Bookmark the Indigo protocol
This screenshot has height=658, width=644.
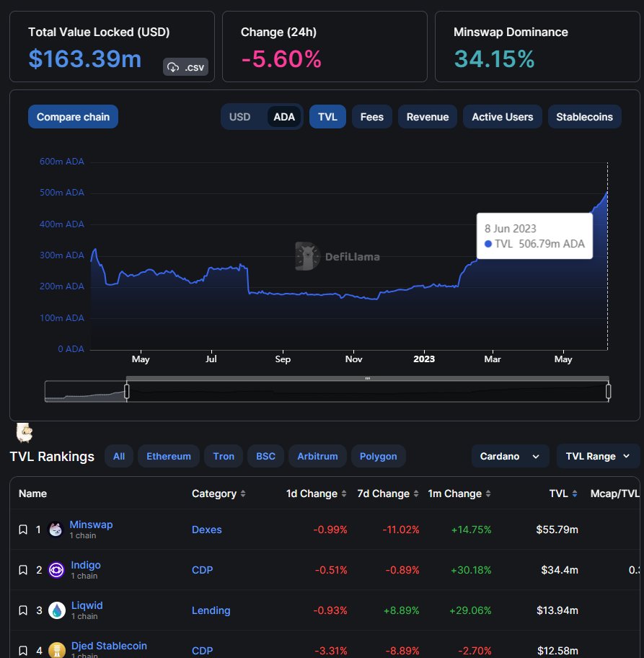[x=23, y=570]
